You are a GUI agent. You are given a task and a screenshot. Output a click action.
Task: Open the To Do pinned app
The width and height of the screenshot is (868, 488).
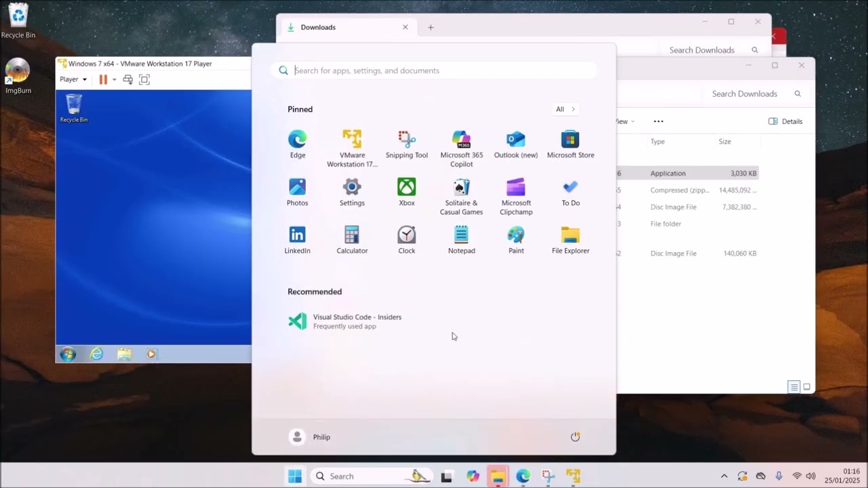point(570,192)
